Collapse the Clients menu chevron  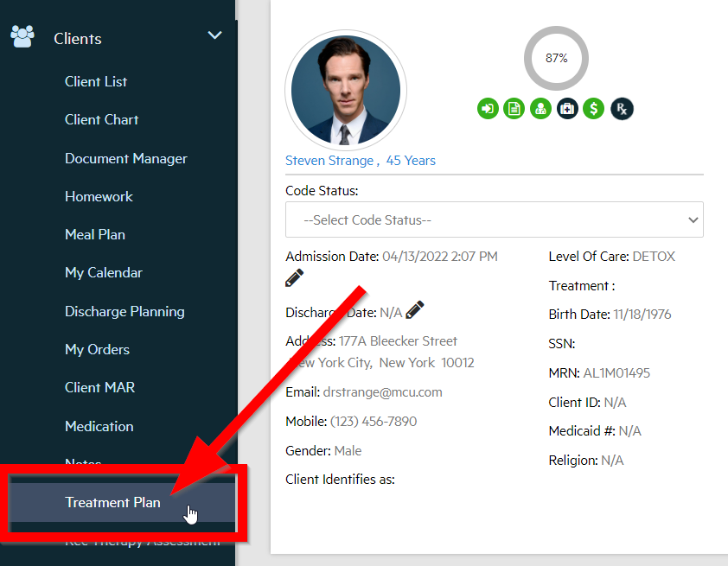point(214,35)
